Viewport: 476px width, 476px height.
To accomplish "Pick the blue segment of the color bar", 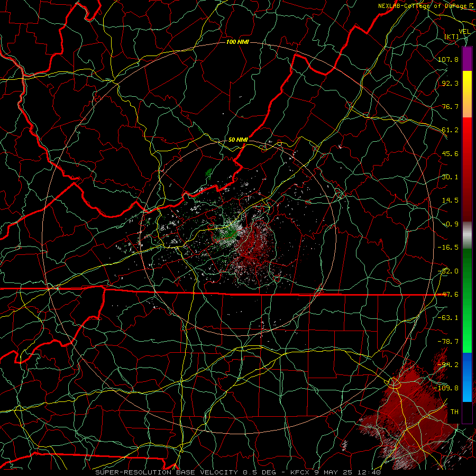I will (467, 377).
